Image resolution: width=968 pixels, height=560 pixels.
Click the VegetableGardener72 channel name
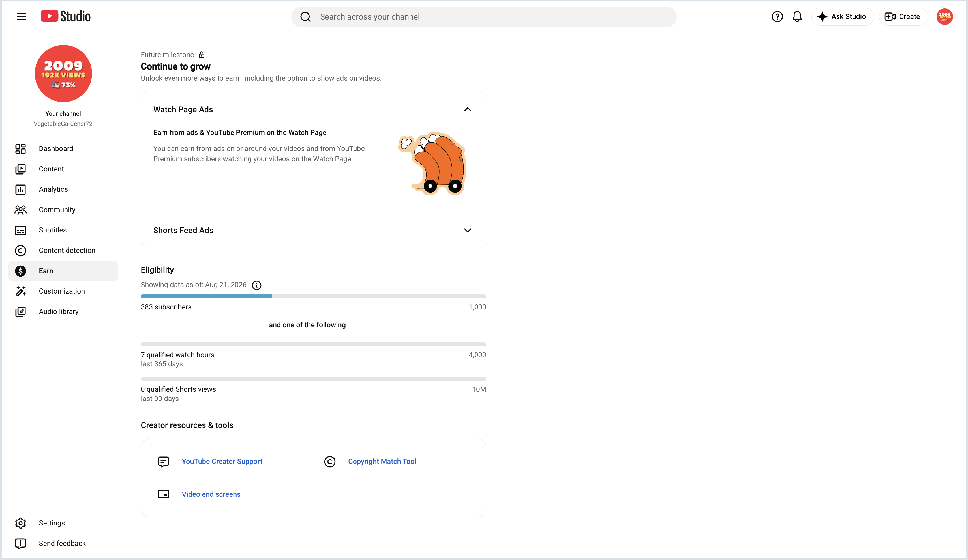[63, 124]
